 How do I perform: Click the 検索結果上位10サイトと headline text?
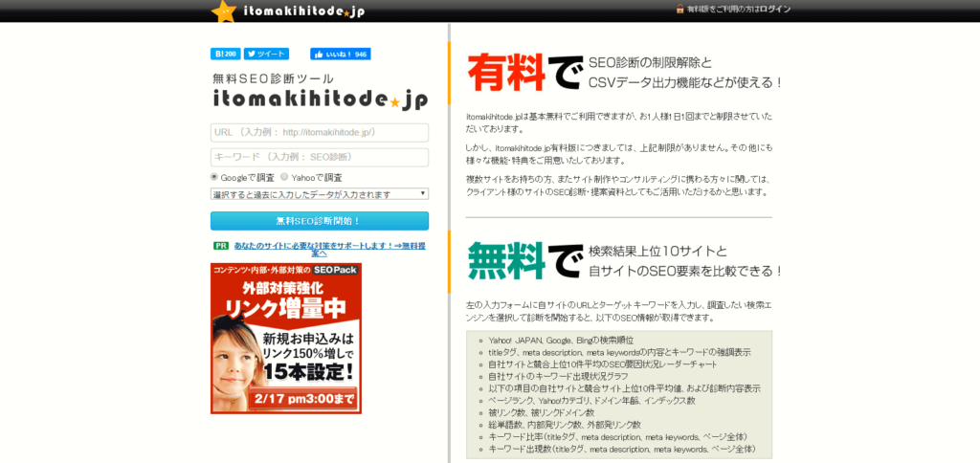click(657, 252)
